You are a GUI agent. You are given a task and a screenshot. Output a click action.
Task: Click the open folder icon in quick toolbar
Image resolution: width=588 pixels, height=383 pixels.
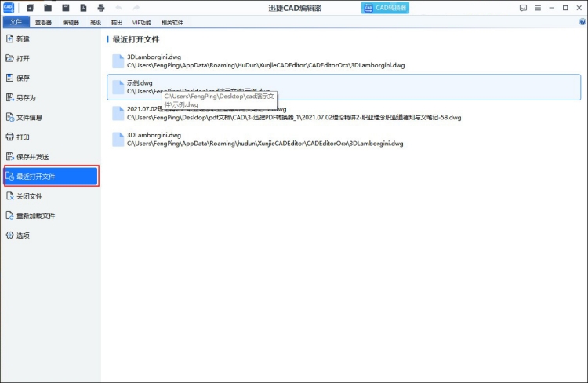pyautogui.click(x=48, y=8)
